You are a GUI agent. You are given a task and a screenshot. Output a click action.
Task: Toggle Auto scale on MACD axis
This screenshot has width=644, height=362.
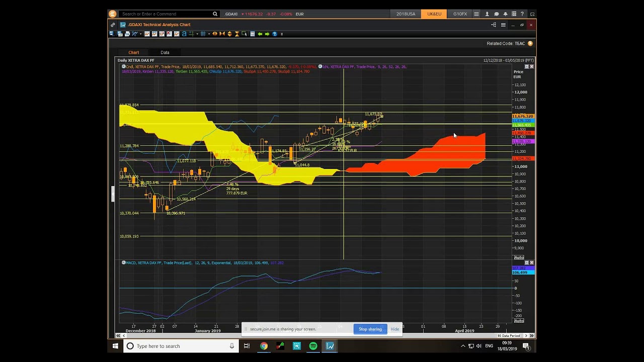tap(519, 321)
